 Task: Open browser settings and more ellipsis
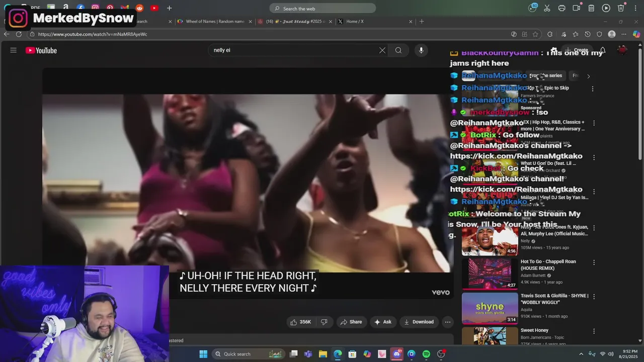(x=624, y=34)
